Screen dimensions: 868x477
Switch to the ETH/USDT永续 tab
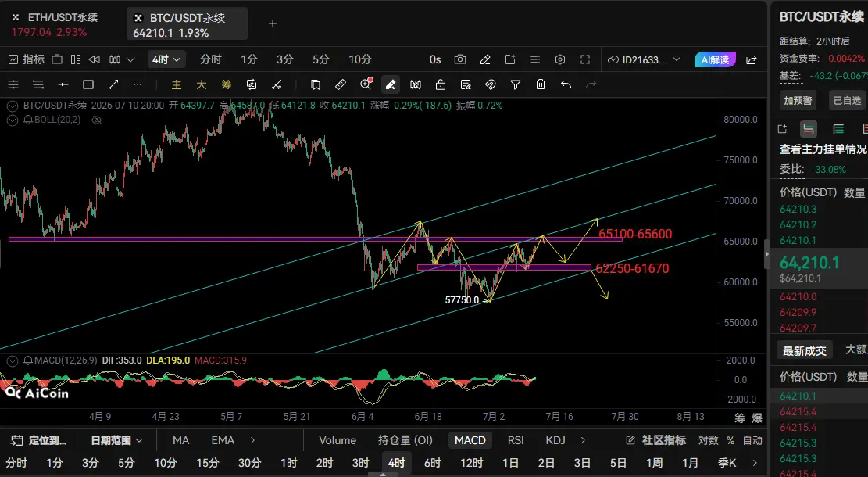(56, 24)
